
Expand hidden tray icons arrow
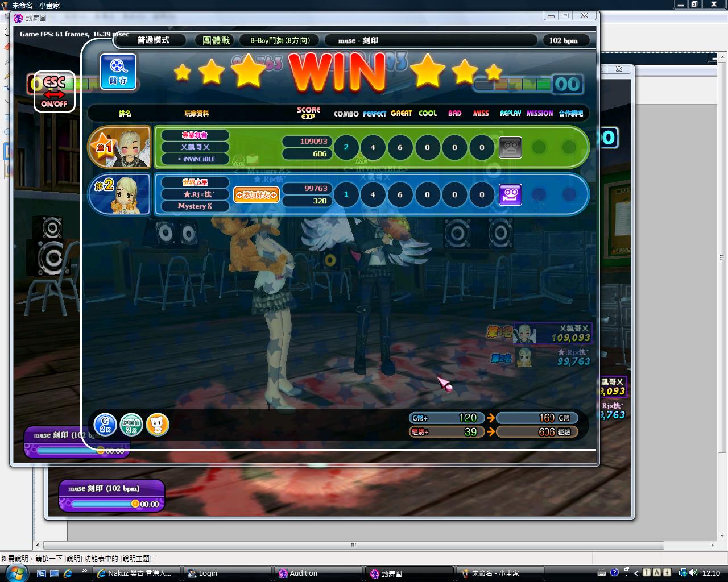[x=636, y=573]
